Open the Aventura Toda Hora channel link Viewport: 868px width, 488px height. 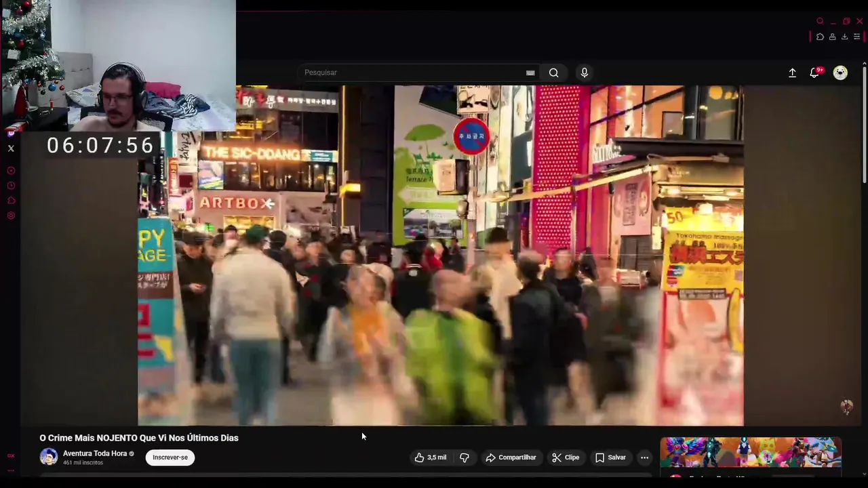(95, 453)
